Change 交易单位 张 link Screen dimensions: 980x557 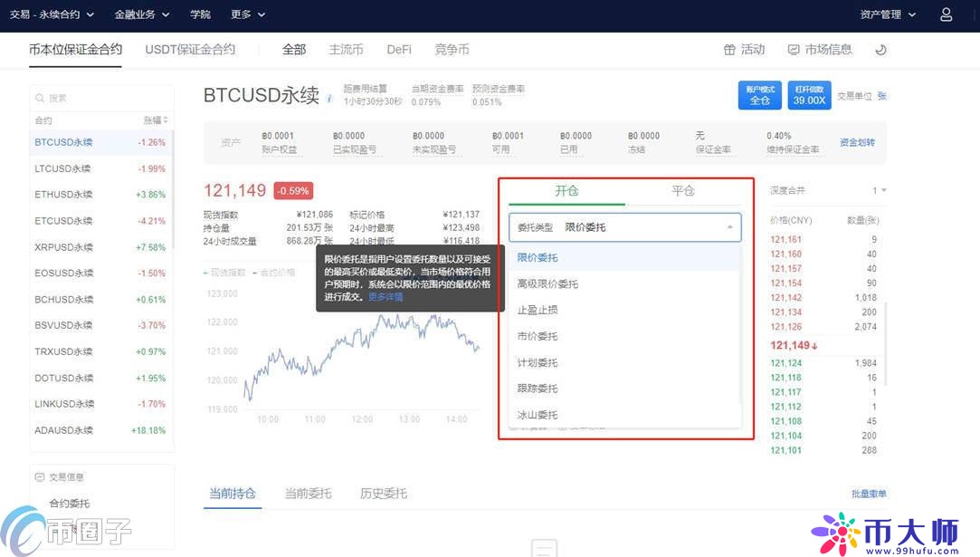[x=882, y=96]
